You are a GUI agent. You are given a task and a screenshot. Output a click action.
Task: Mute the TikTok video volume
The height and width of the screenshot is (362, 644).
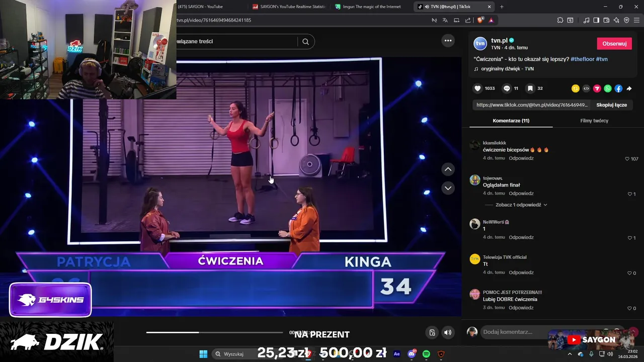click(447, 332)
